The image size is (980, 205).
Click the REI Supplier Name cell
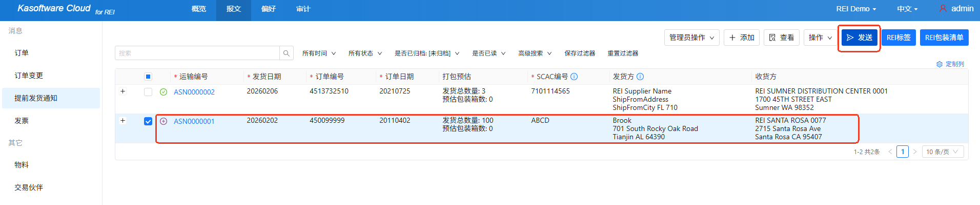coord(642,91)
